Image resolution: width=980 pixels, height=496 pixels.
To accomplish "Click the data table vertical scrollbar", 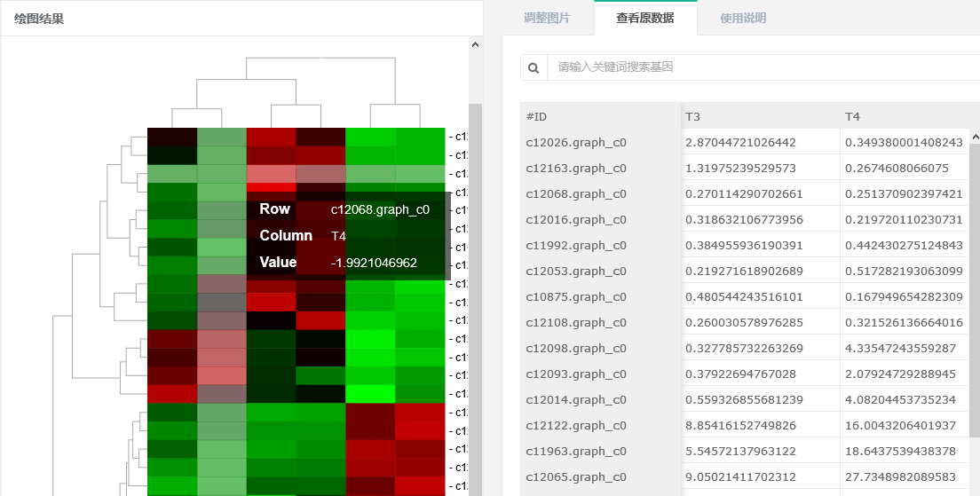I will [x=975, y=311].
